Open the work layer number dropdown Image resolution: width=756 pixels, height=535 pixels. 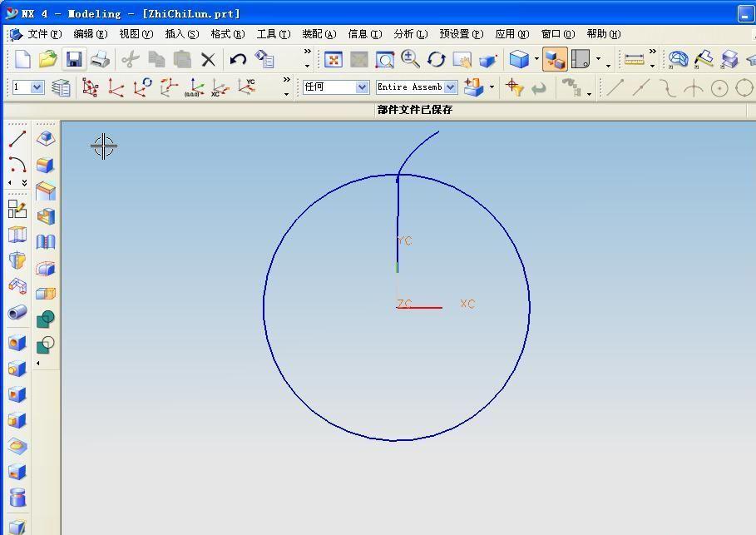[29, 87]
